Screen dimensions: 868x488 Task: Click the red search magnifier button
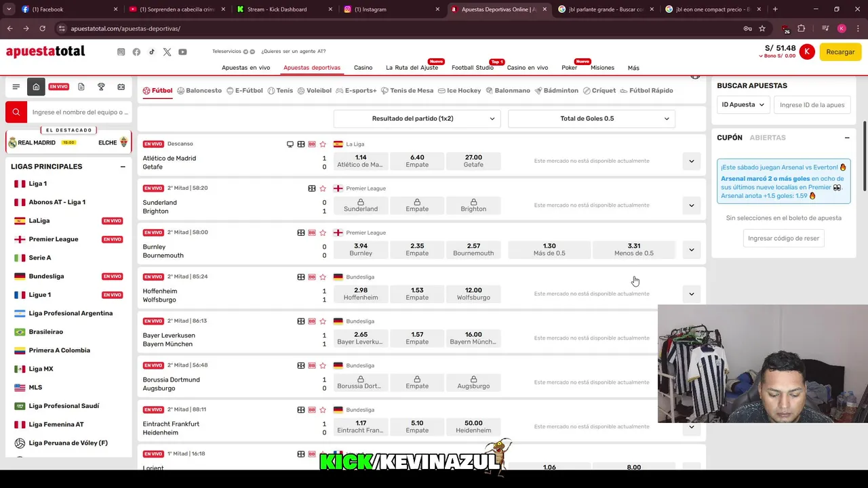(x=16, y=112)
